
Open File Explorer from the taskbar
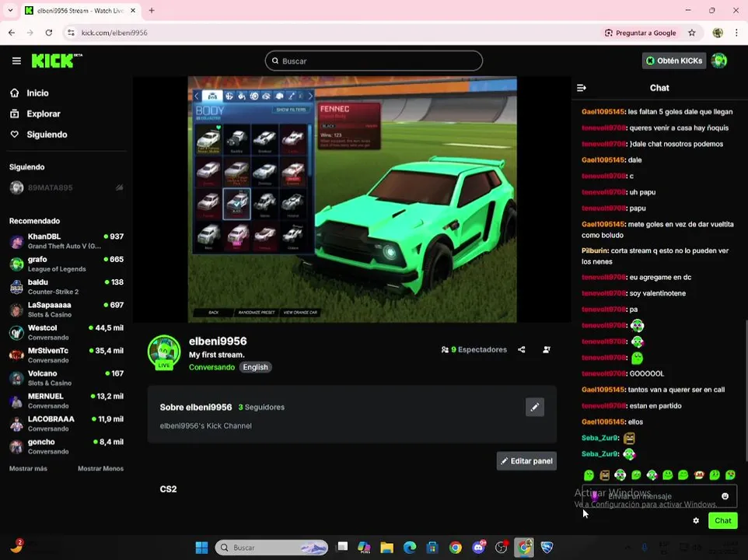(387, 548)
